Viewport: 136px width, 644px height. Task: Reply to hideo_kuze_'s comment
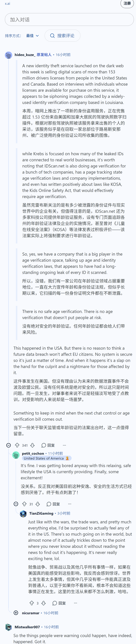point(48,445)
